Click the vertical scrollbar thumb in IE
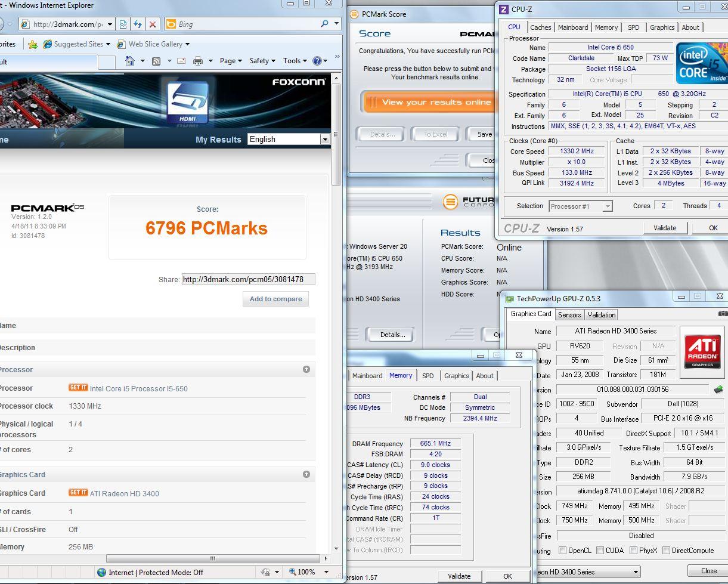 (336, 134)
